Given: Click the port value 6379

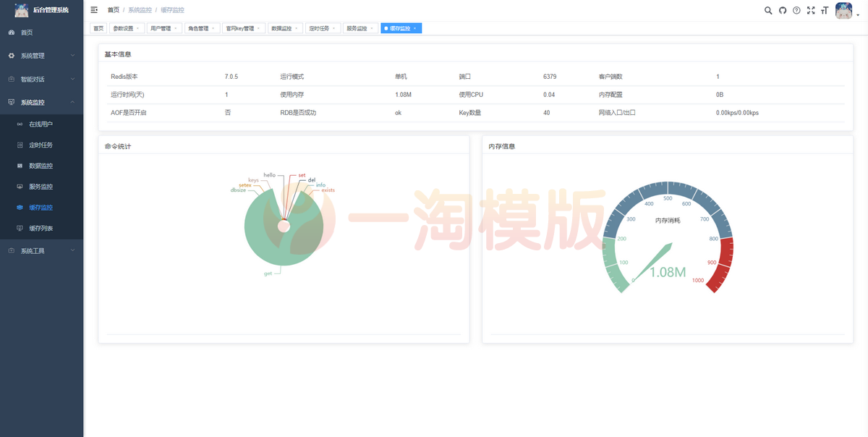Looking at the screenshot, I should (550, 77).
